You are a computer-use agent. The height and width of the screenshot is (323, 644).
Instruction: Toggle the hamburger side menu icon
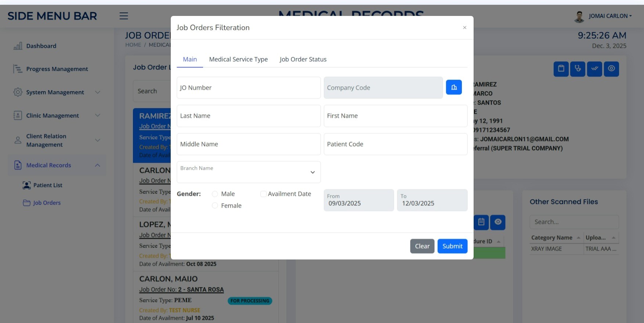(124, 16)
